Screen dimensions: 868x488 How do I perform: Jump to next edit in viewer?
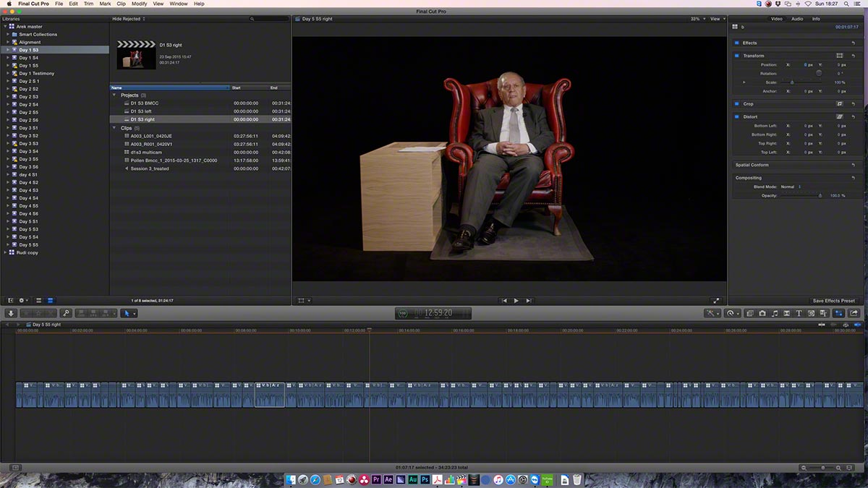(x=529, y=301)
